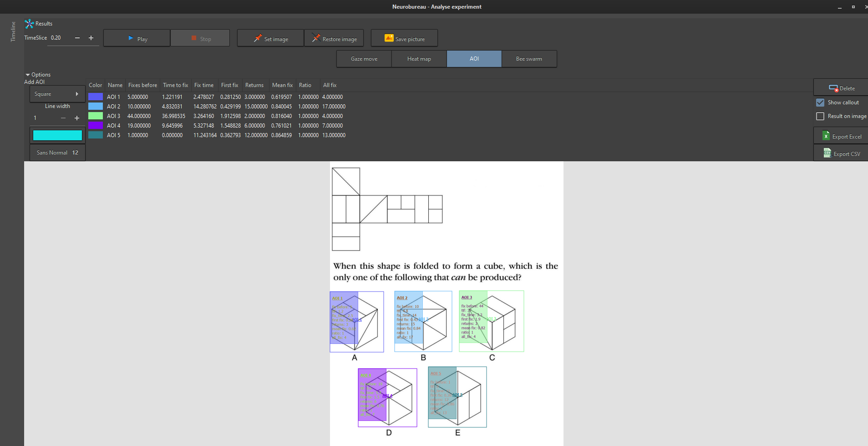Click the Set image pin icon

click(258, 38)
